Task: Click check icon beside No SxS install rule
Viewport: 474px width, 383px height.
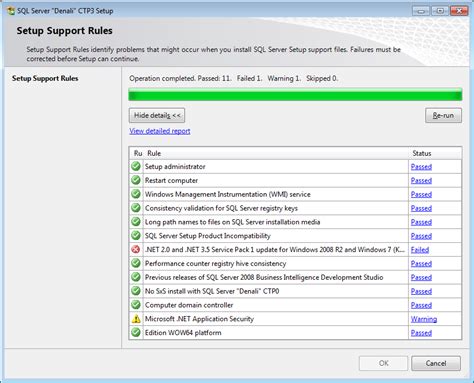Action: (x=136, y=291)
